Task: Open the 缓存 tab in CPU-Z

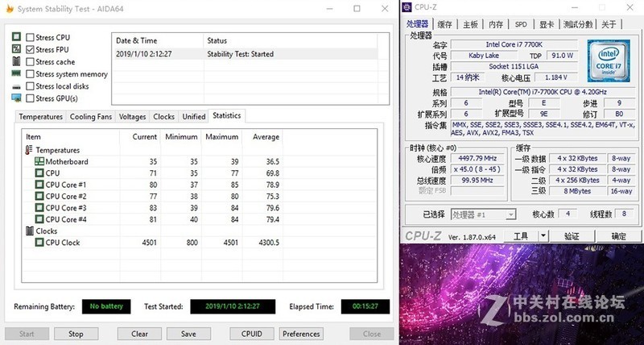Action: (444, 24)
